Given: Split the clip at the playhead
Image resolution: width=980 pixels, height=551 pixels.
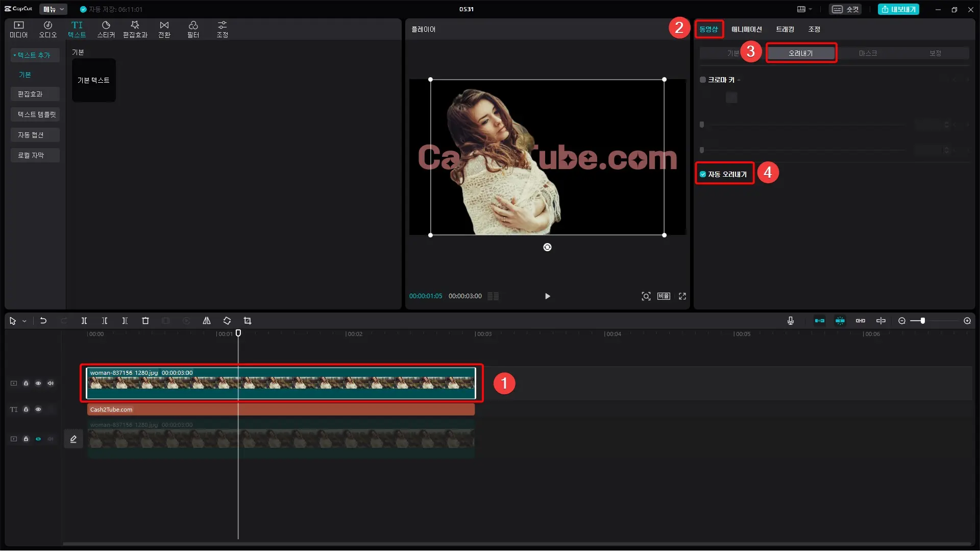Looking at the screenshot, I should click(84, 321).
